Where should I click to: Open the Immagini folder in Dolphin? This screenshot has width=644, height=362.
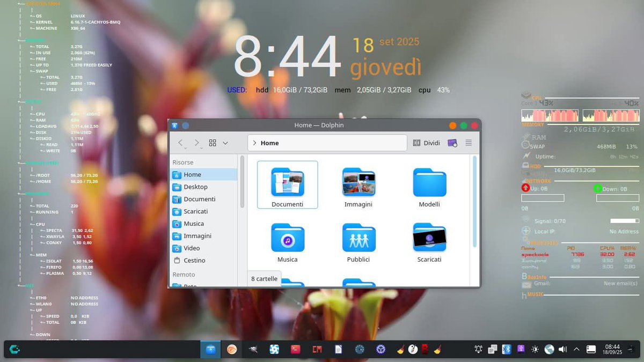pos(358,184)
